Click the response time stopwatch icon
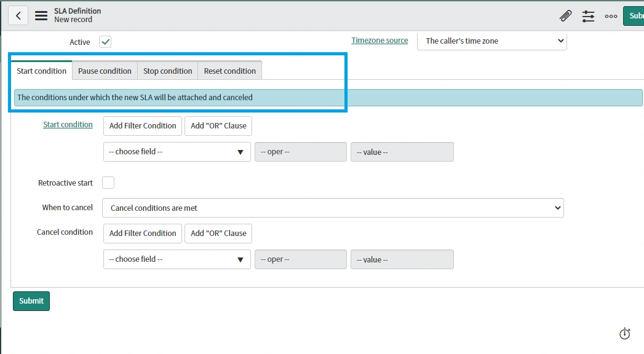Screen dimensions: 644x354 pyautogui.click(x=625, y=334)
